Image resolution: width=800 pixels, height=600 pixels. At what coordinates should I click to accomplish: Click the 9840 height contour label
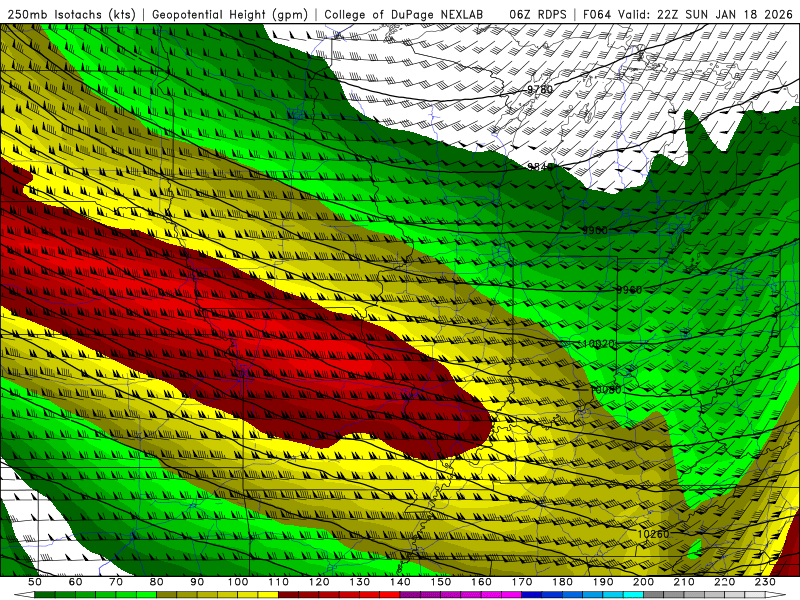pyautogui.click(x=540, y=166)
